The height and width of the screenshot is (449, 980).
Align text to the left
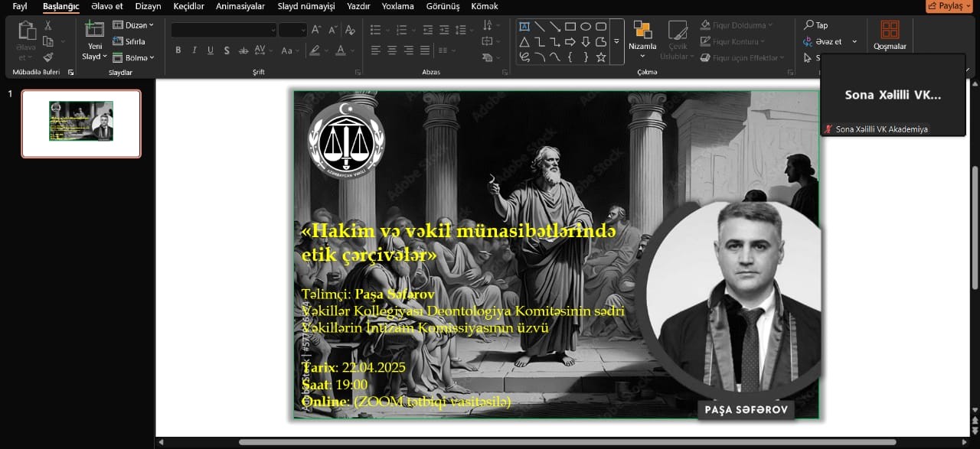point(376,50)
